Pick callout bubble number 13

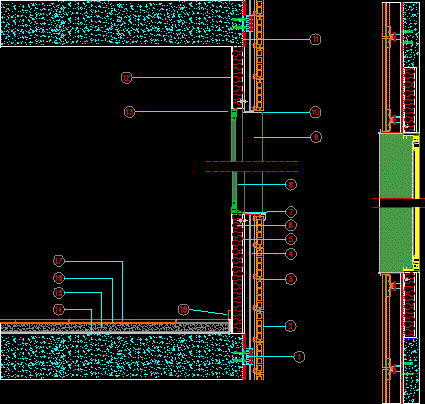(x=130, y=112)
